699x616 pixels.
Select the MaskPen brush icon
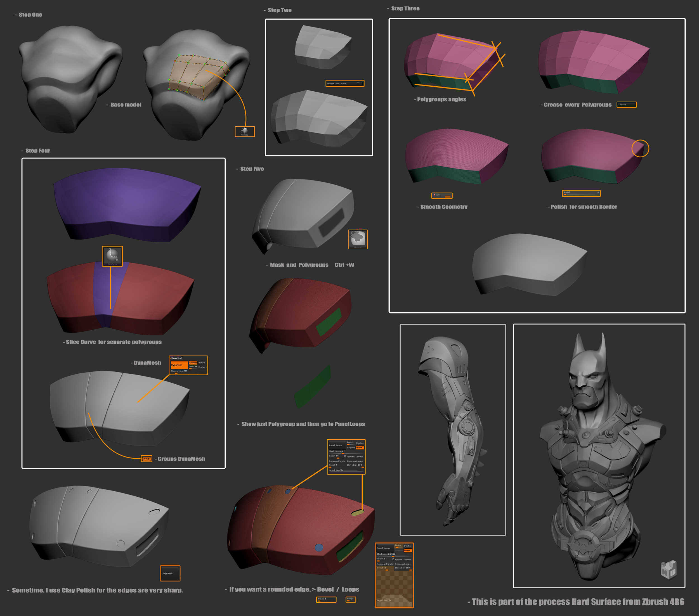358,239
